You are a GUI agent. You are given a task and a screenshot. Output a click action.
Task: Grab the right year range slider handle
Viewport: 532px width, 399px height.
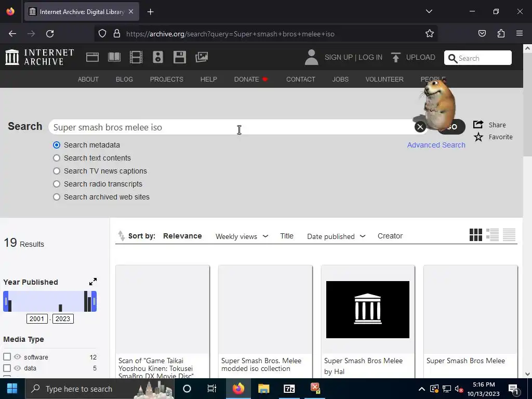click(x=94, y=301)
